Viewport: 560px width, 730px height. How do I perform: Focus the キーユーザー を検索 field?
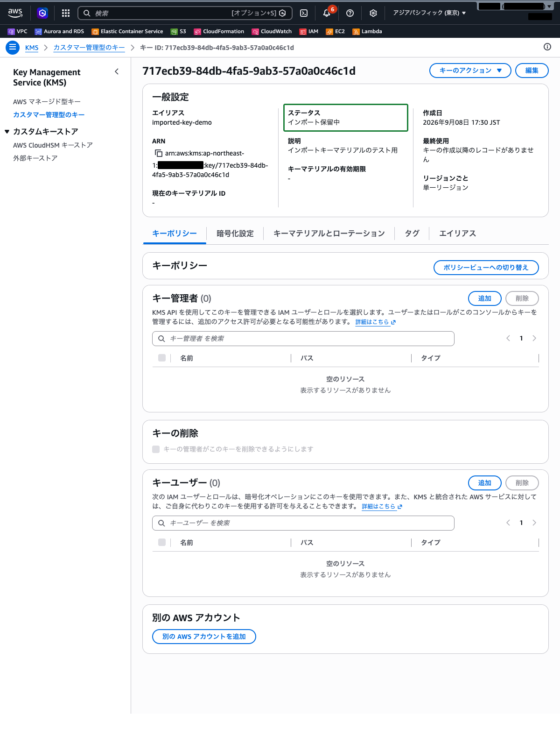pyautogui.click(x=303, y=523)
